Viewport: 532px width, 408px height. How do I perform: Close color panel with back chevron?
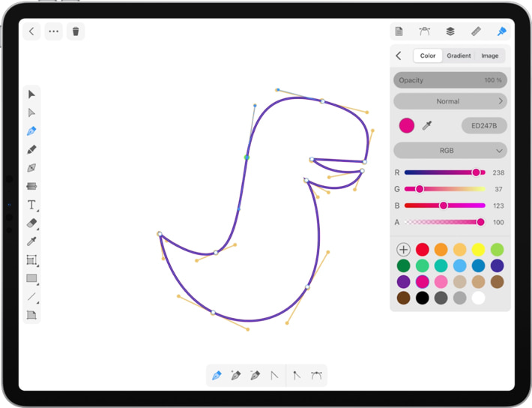tap(399, 55)
